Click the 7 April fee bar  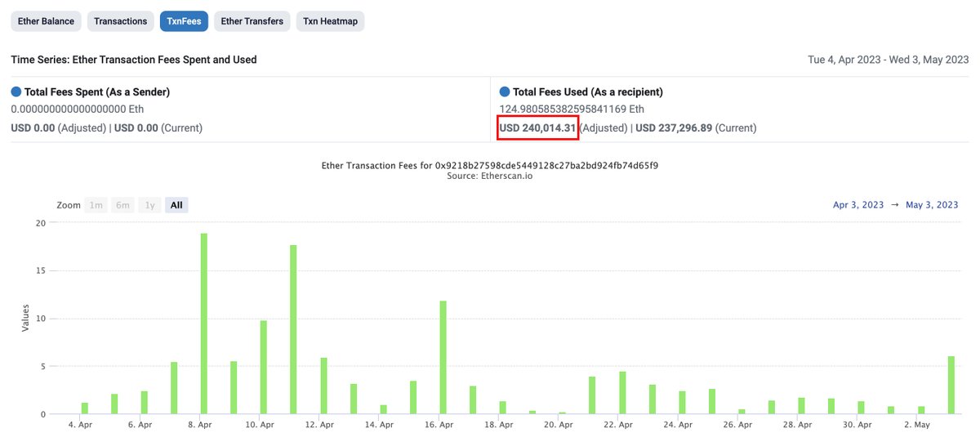(x=174, y=388)
